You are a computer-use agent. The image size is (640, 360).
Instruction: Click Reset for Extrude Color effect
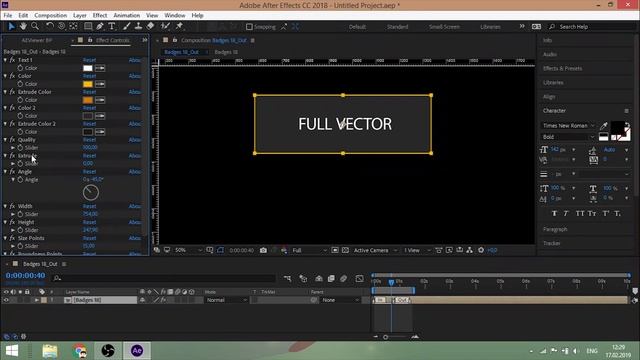[x=89, y=92]
